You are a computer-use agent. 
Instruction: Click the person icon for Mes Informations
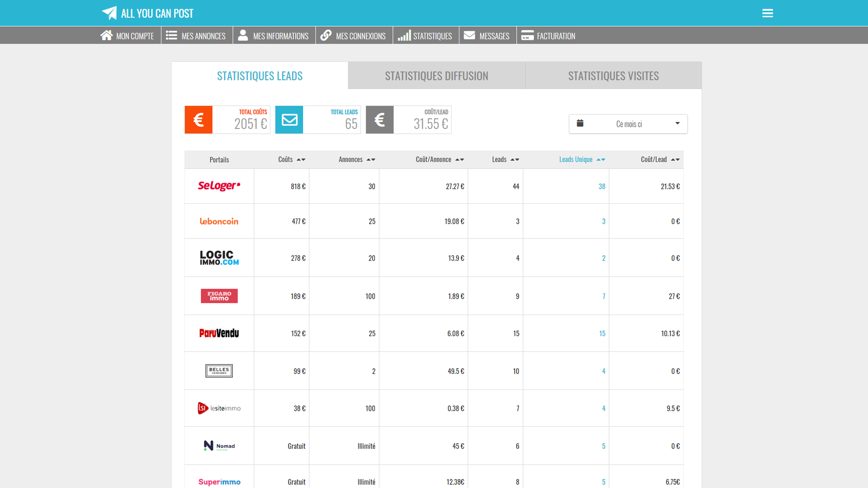coord(243,35)
